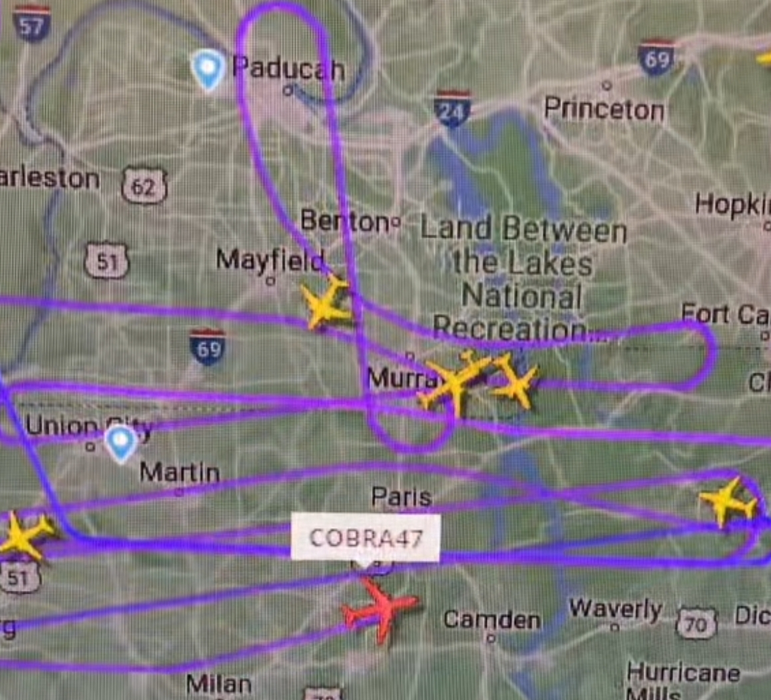Click the yellow plane near the US 51 shield
The height and width of the screenshot is (700, 771).
click(25, 536)
